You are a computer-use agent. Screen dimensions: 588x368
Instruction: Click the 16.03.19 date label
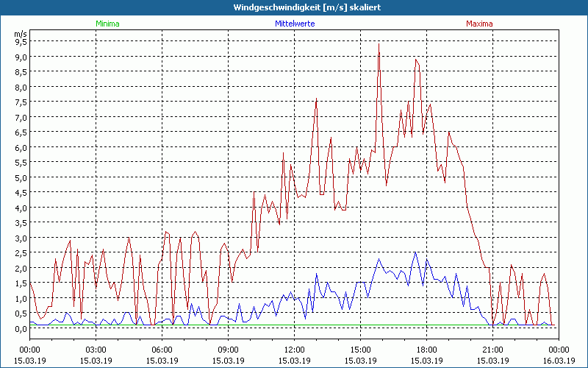pyautogui.click(x=559, y=361)
